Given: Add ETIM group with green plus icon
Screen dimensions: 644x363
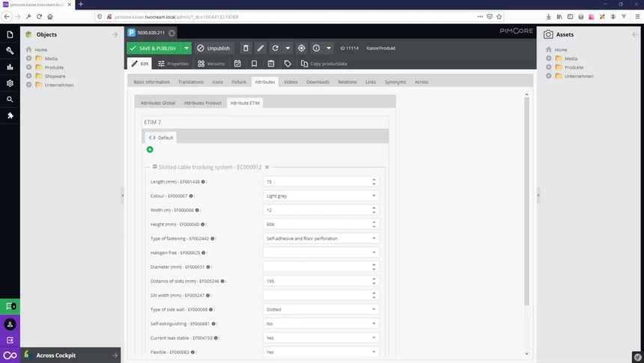Looking at the screenshot, I should [x=150, y=150].
